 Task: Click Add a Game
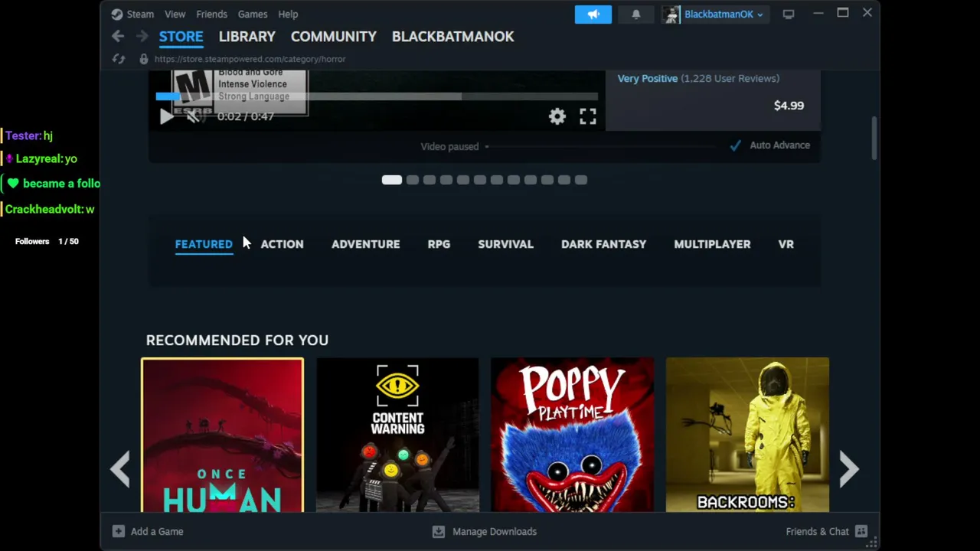pyautogui.click(x=148, y=531)
